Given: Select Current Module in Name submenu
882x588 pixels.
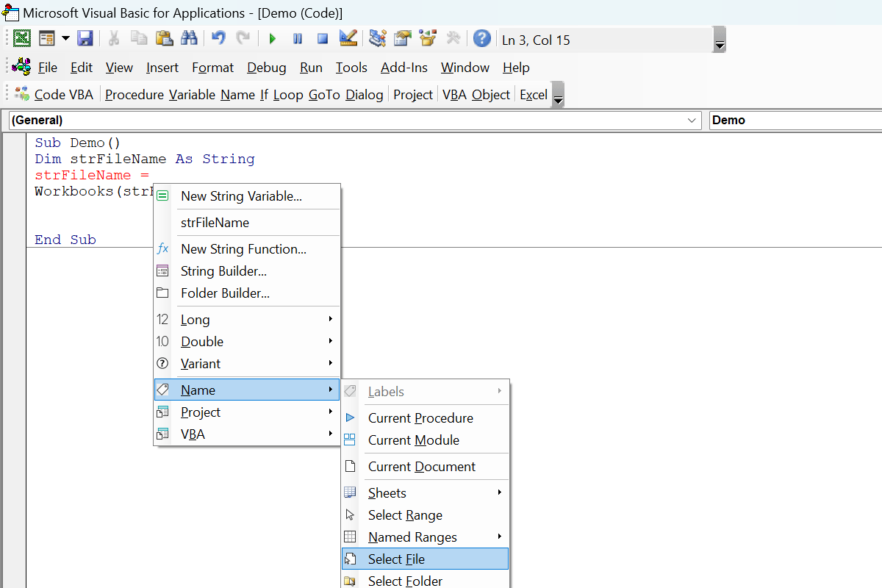Looking at the screenshot, I should point(426,440).
